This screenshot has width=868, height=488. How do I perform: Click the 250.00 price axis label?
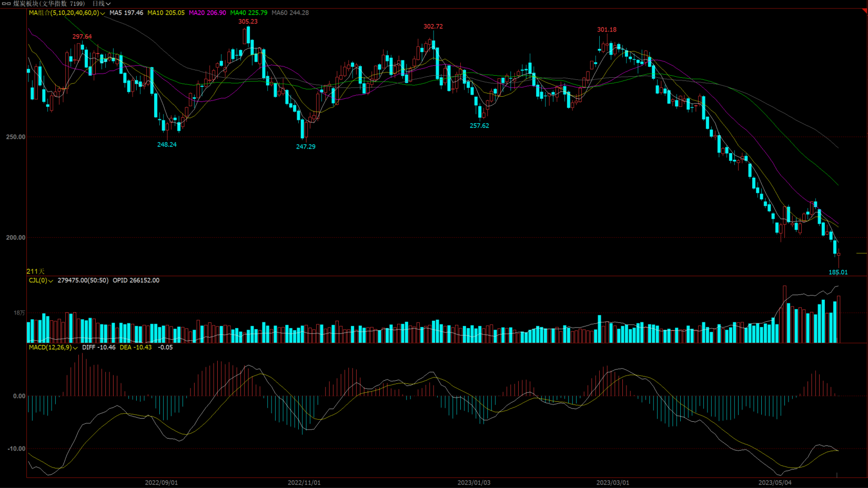[16, 137]
